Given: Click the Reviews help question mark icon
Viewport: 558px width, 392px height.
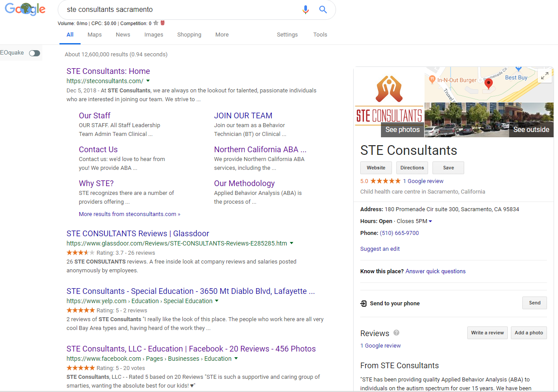Looking at the screenshot, I should click(x=396, y=333).
